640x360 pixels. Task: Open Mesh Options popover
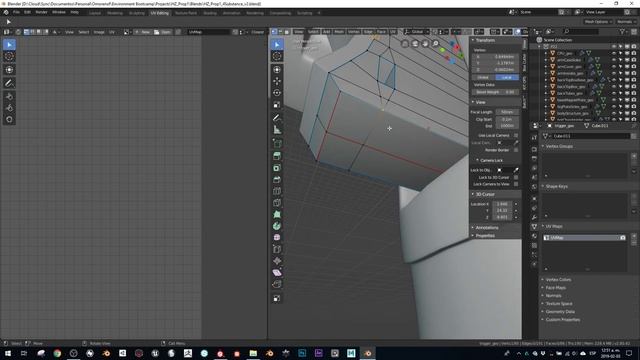(x=598, y=22)
